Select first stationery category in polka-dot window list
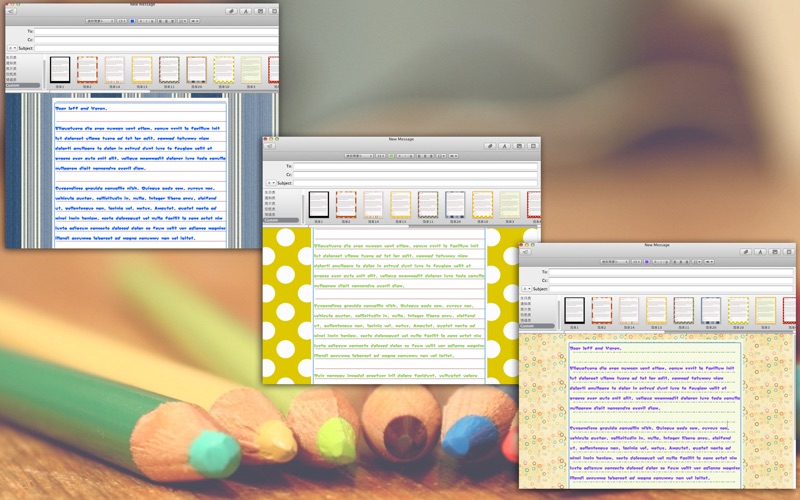This screenshot has width=800, height=500. click(270, 192)
